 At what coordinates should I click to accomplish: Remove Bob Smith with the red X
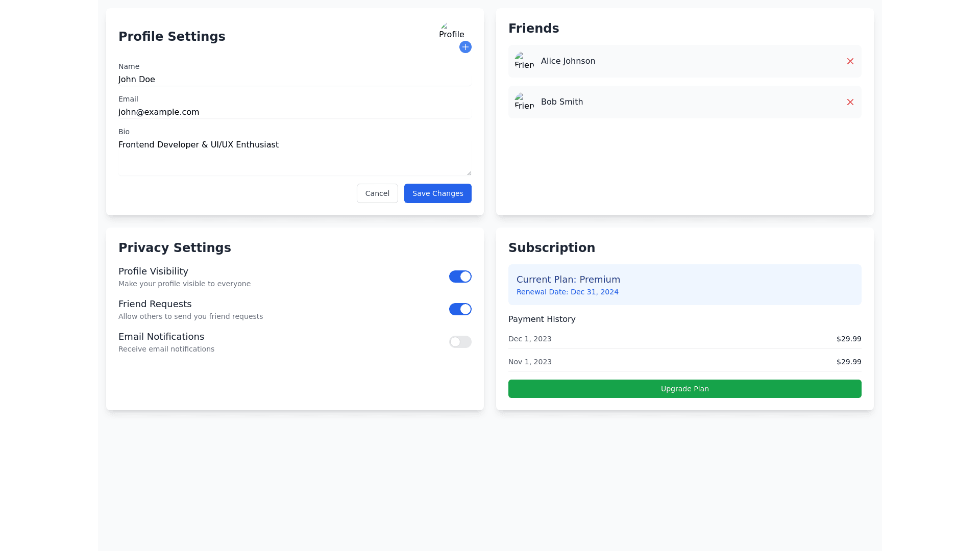coord(850,102)
